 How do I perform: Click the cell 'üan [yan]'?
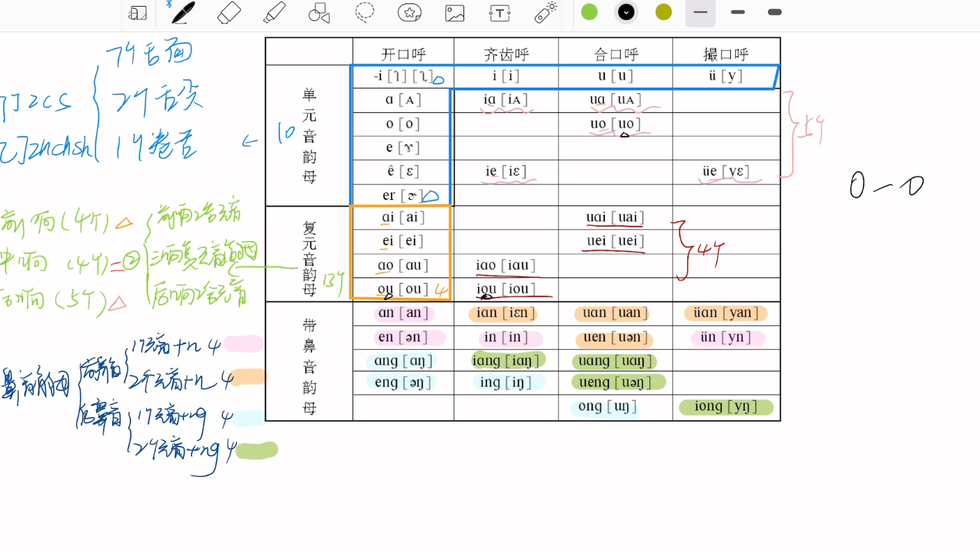click(x=725, y=313)
